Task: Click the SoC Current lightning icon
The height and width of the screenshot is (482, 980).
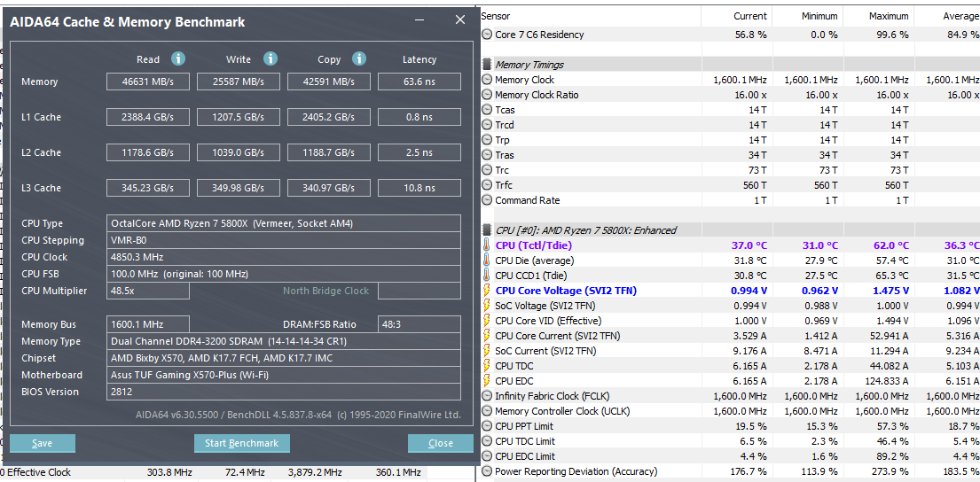Action: click(487, 351)
